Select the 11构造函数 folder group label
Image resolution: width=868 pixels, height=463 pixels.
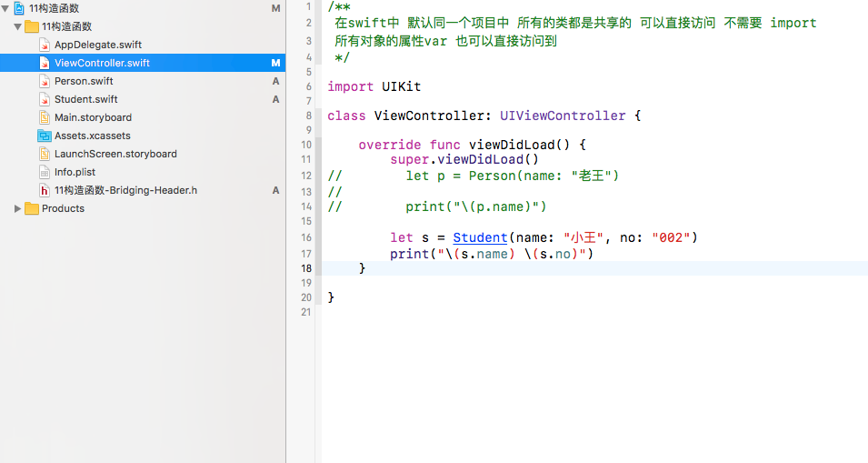coord(67,26)
